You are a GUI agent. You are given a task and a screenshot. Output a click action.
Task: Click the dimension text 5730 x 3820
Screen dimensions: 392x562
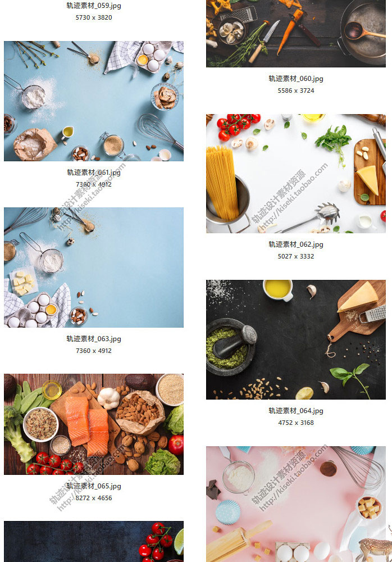pyautogui.click(x=94, y=17)
